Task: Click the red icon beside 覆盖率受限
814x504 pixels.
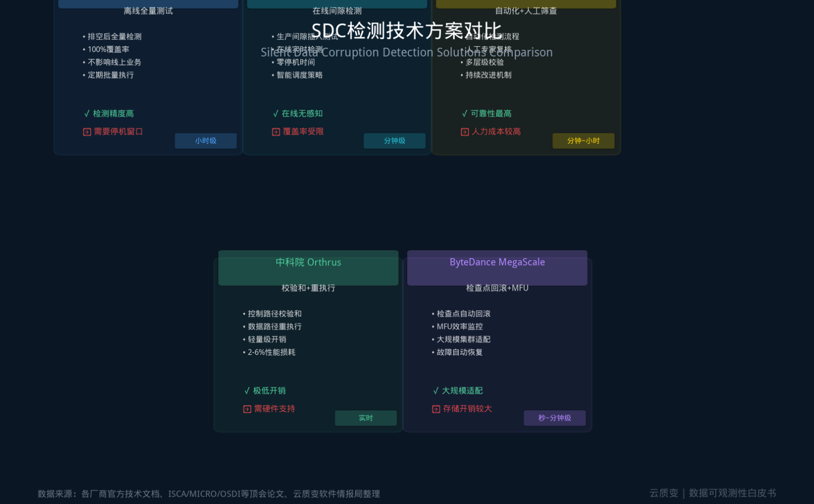Action: pos(276,132)
